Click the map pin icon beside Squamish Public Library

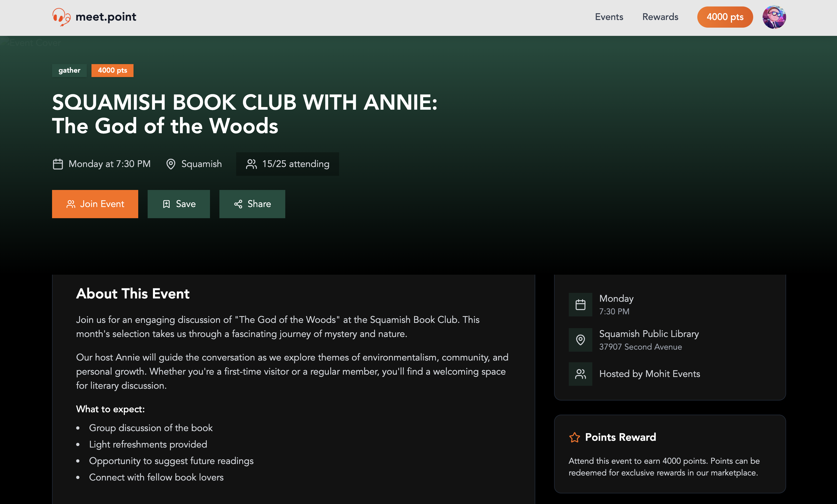(x=580, y=340)
